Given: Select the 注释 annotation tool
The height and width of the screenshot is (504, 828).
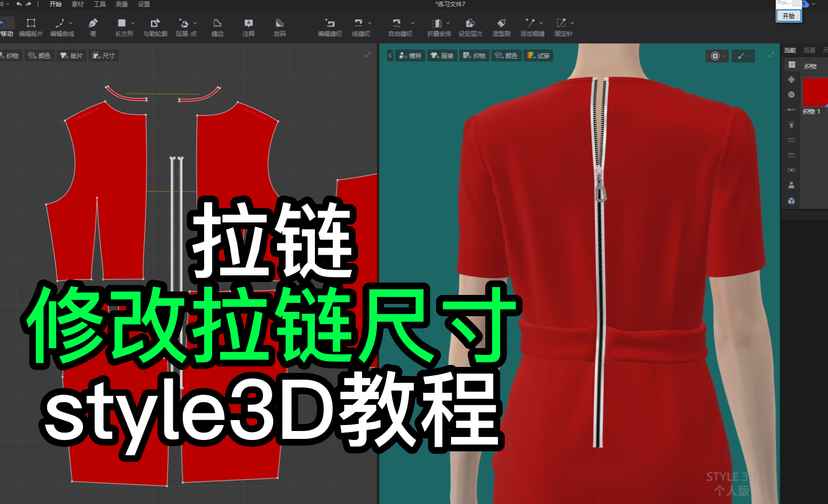Looking at the screenshot, I should point(249,27).
